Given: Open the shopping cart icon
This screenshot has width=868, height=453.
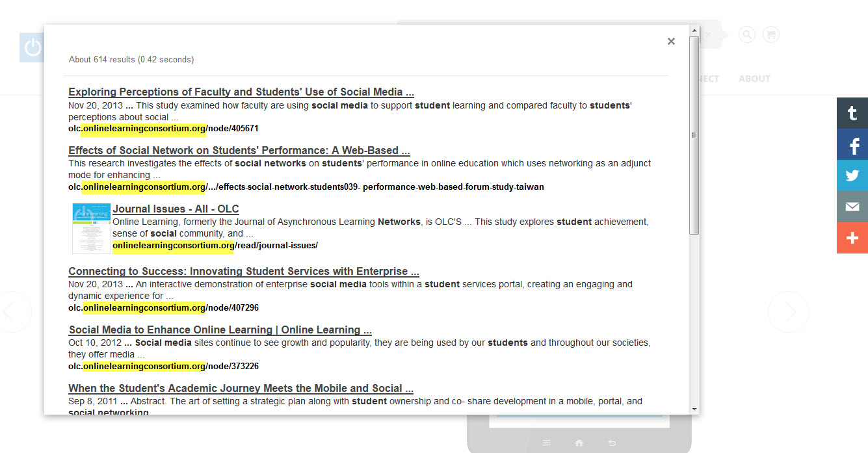Looking at the screenshot, I should [771, 34].
